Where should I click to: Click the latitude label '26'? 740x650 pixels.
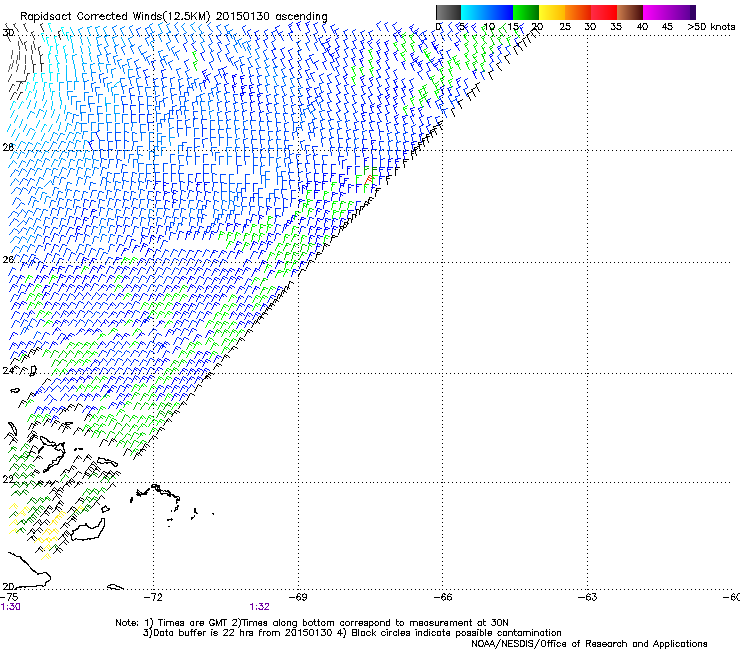[8, 260]
